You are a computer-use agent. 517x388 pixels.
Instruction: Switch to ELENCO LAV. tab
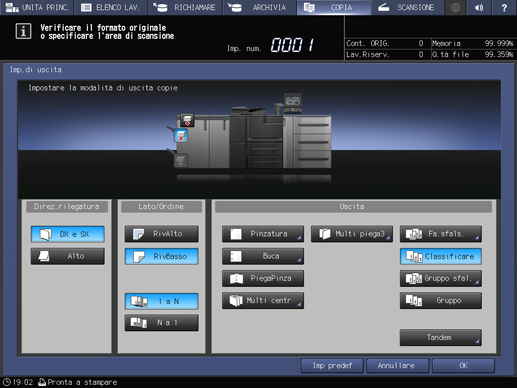click(x=110, y=7)
